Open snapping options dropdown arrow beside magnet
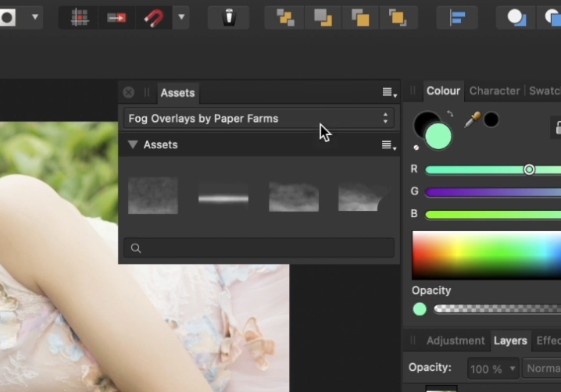This screenshot has height=392, width=561. pos(181,17)
